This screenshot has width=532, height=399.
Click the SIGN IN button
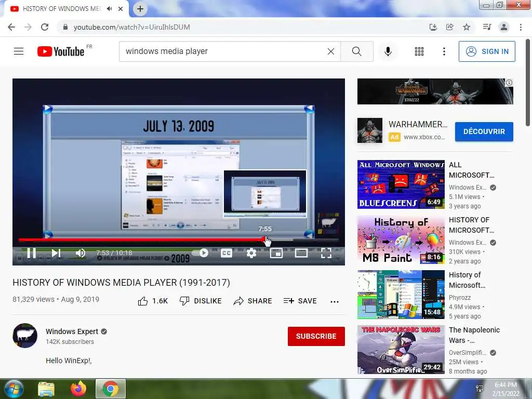tap(487, 51)
